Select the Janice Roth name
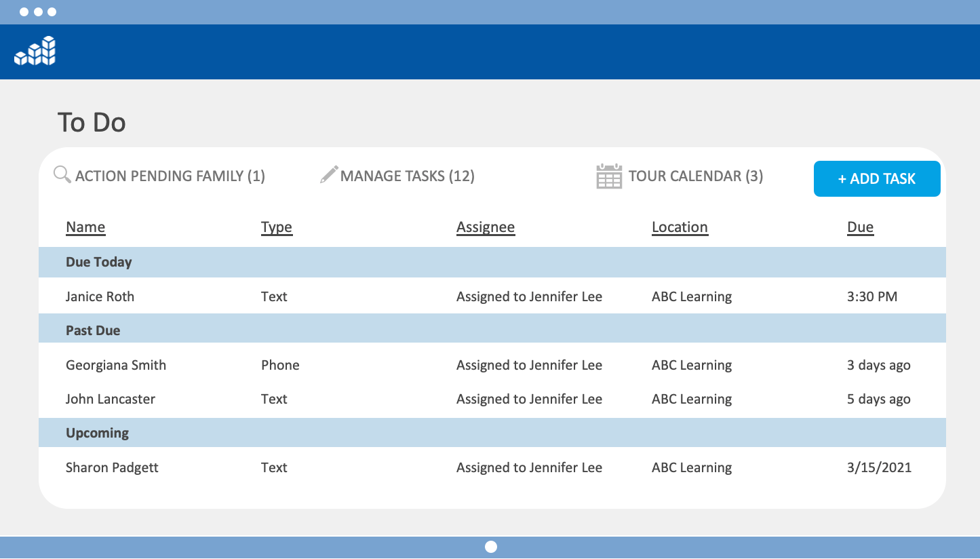 click(100, 296)
